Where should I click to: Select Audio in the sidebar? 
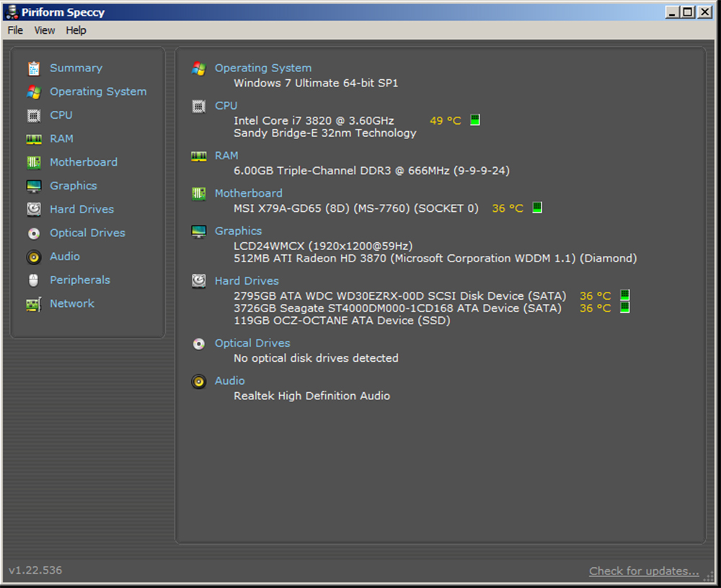tap(65, 256)
